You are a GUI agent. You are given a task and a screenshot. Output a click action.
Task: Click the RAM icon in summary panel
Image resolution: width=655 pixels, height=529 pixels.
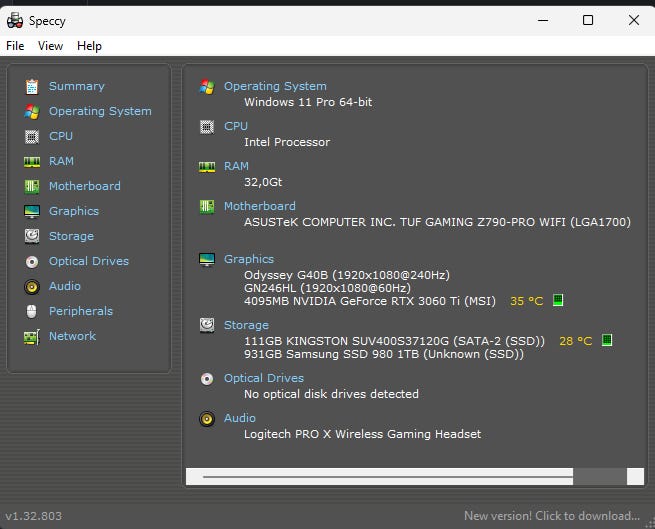pos(207,167)
